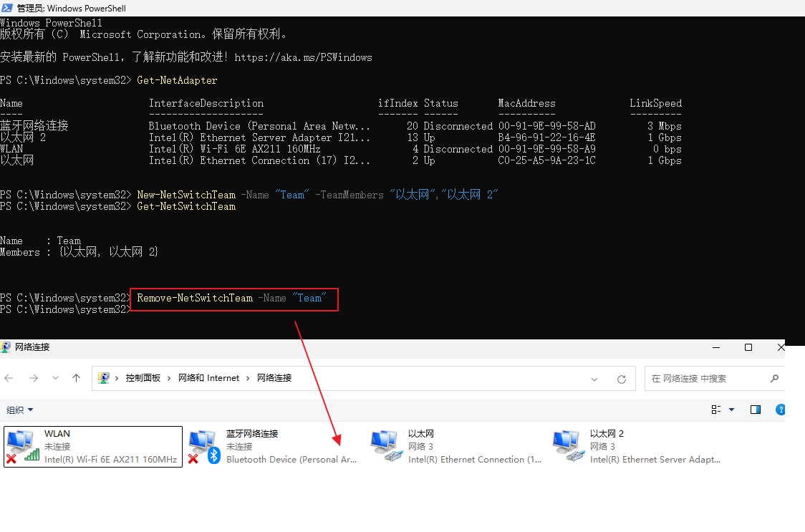Select the 蓝牙网络连接 adapter icon

[204, 447]
